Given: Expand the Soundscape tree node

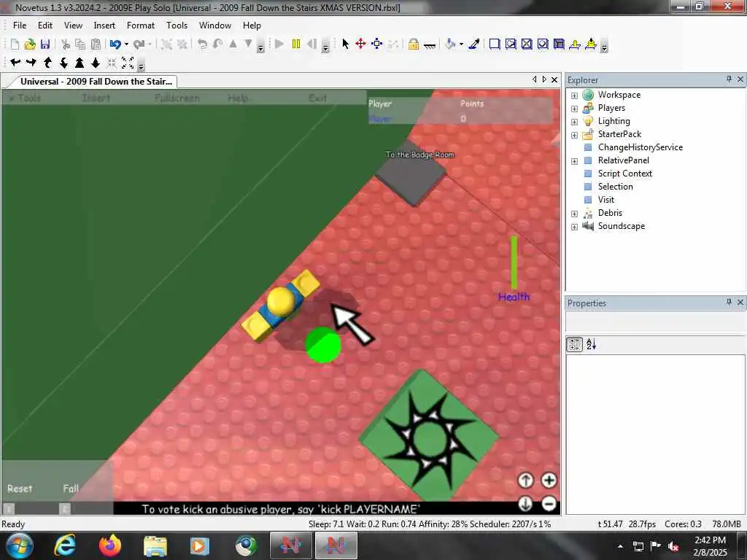Looking at the screenshot, I should (574, 227).
